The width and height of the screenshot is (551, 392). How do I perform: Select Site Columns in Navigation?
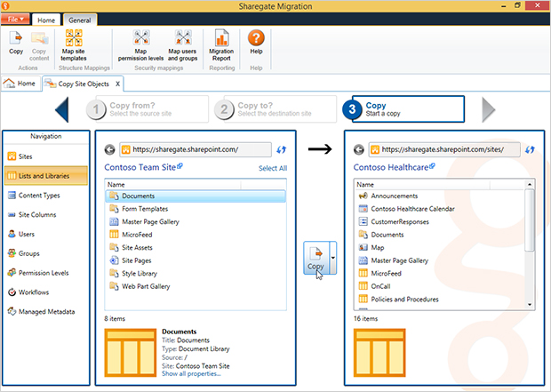[x=46, y=214]
